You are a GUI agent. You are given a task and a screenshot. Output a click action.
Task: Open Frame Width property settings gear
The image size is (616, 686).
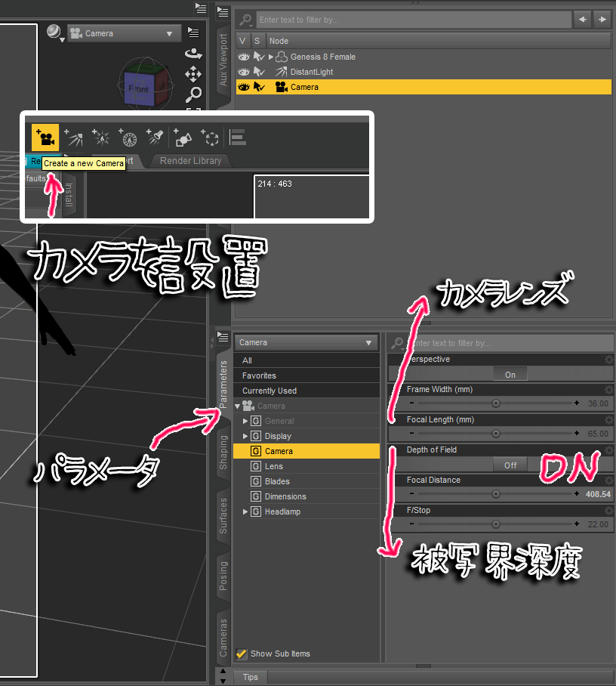click(x=609, y=390)
